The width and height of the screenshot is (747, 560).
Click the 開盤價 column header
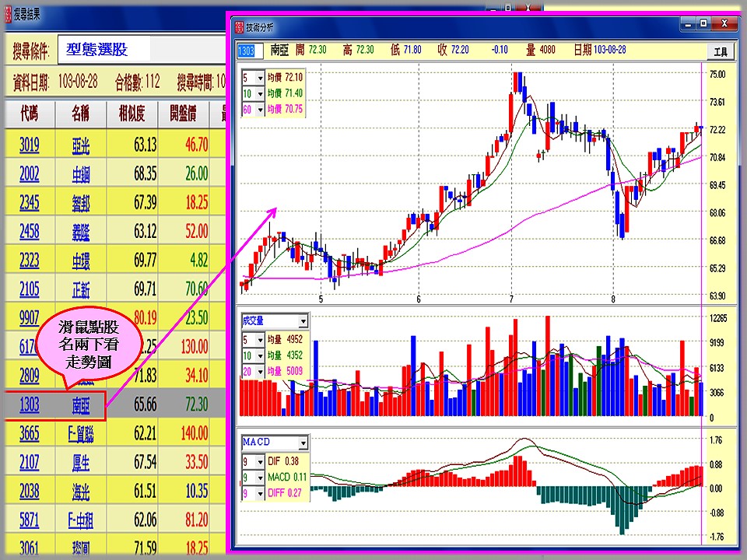coord(184,115)
